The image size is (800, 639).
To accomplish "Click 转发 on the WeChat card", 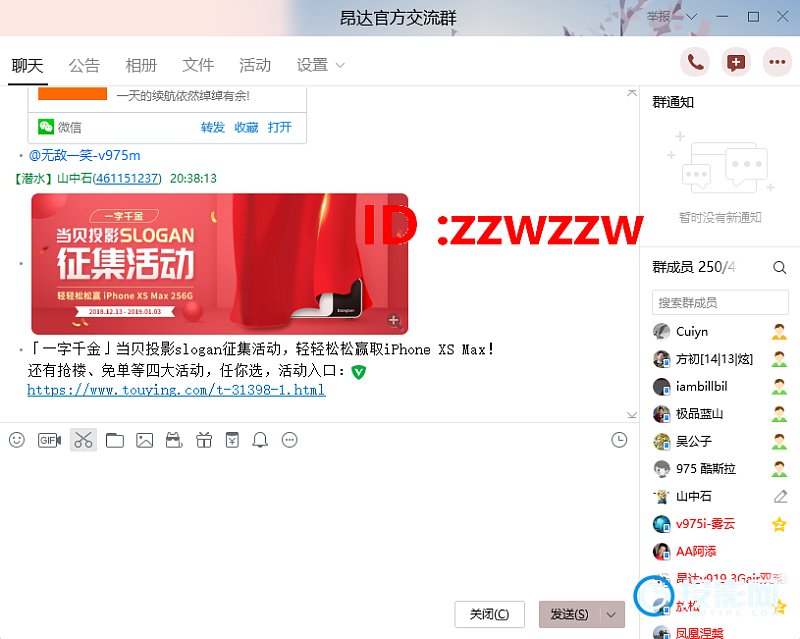I will [213, 127].
